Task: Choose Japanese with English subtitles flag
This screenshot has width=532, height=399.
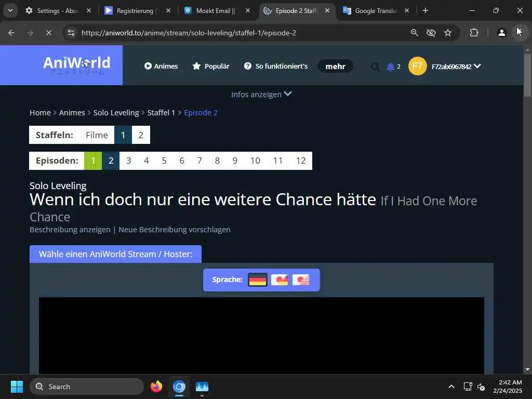Action: tap(301, 280)
